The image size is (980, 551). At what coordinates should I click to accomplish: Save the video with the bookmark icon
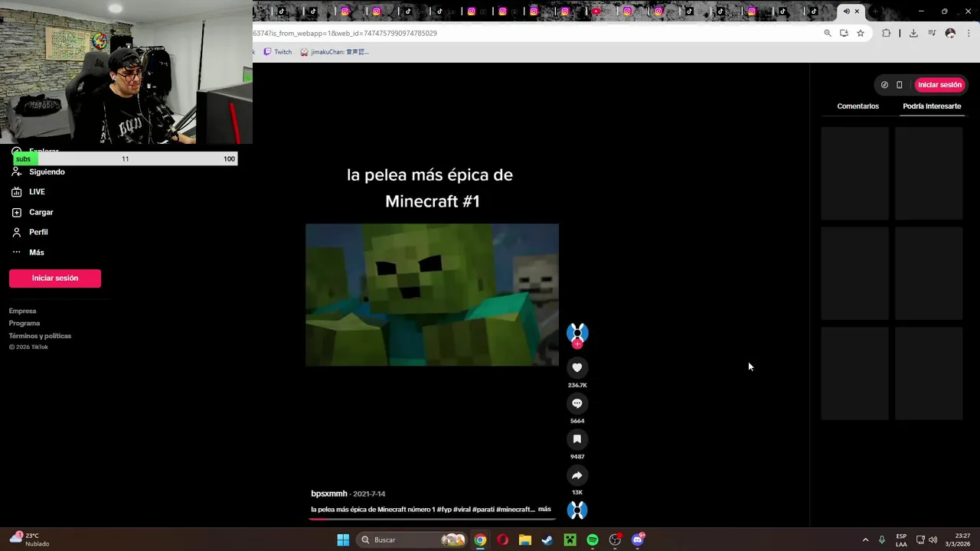coord(577,439)
